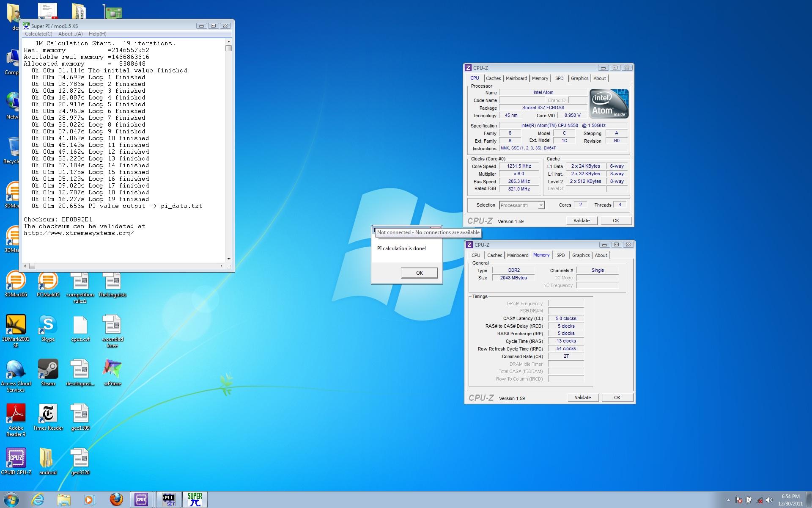The width and height of the screenshot is (812, 508).
Task: Switch to the PLL SET taskbar button
Action: (169, 500)
